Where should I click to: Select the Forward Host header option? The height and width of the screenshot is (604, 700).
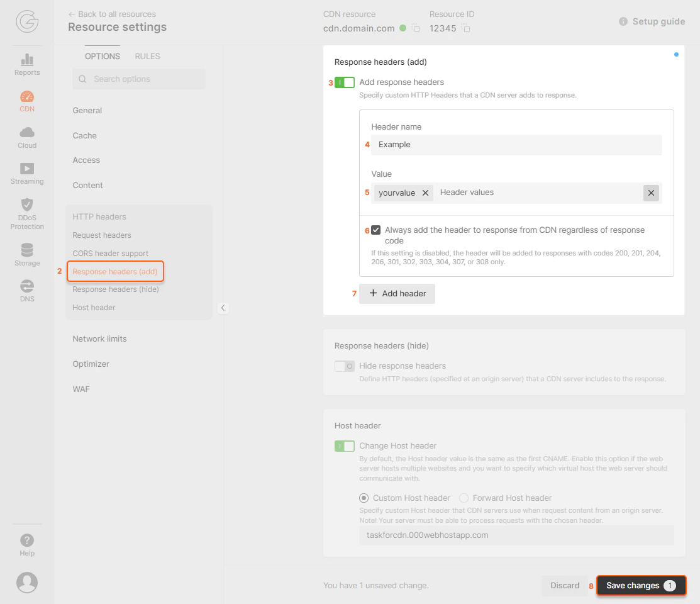pos(463,498)
